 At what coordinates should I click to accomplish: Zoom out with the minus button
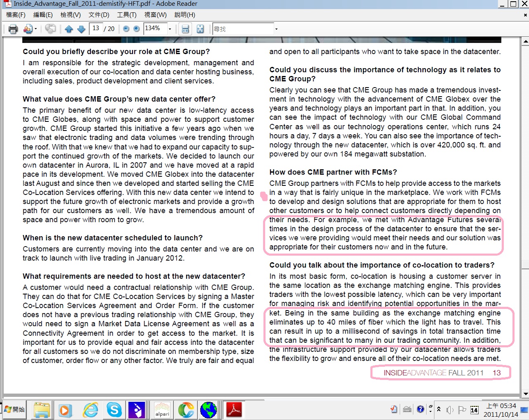(126, 29)
